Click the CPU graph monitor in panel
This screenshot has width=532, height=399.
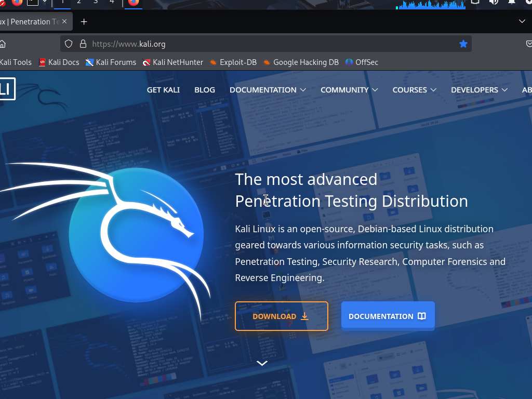click(431, 4)
